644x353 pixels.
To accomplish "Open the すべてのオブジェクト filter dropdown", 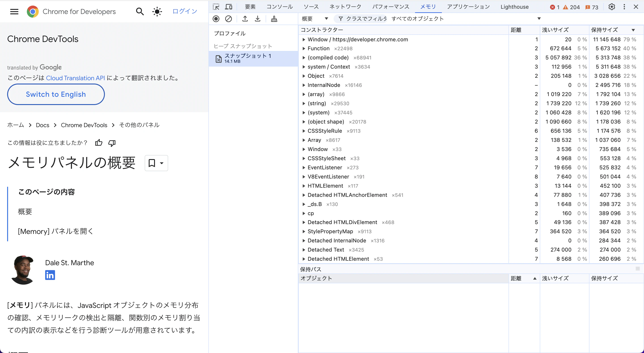I will (x=466, y=19).
